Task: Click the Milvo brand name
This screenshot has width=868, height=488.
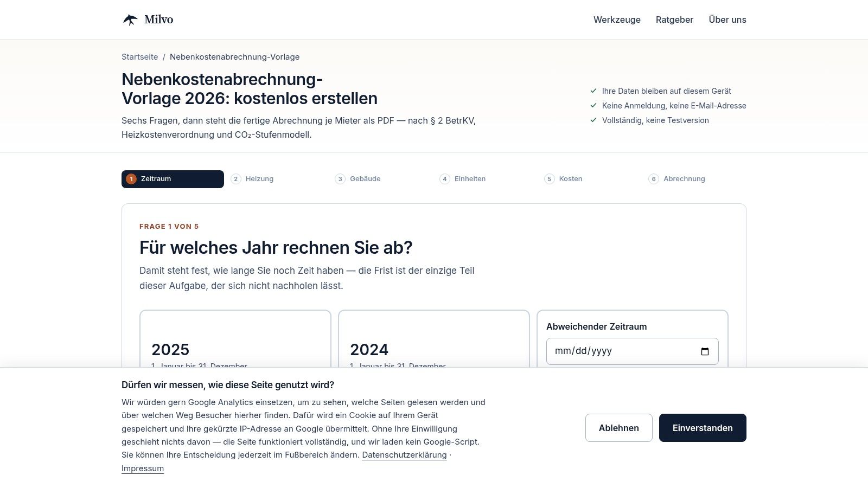Action: pos(159,20)
